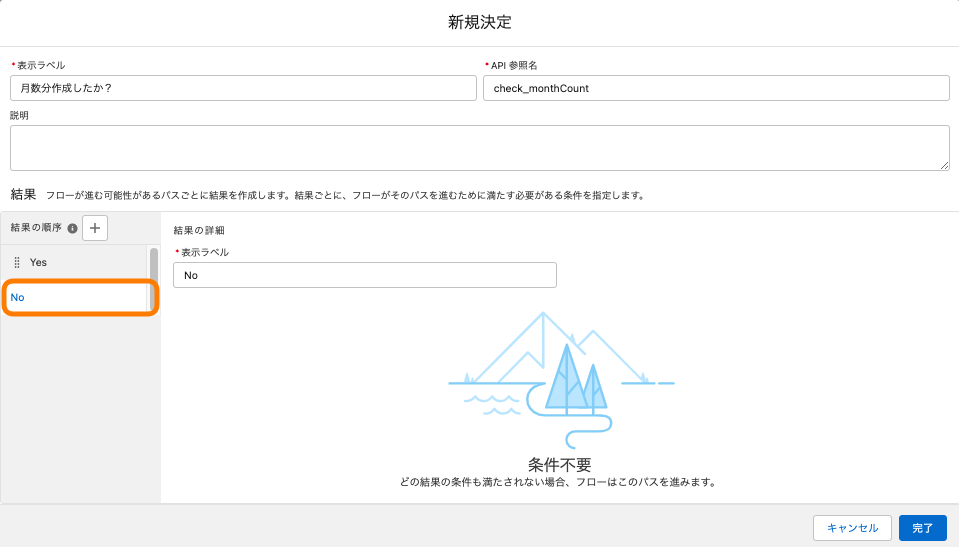Click the 結果の順序 label
The width and height of the screenshot is (959, 547).
[x=36, y=228]
